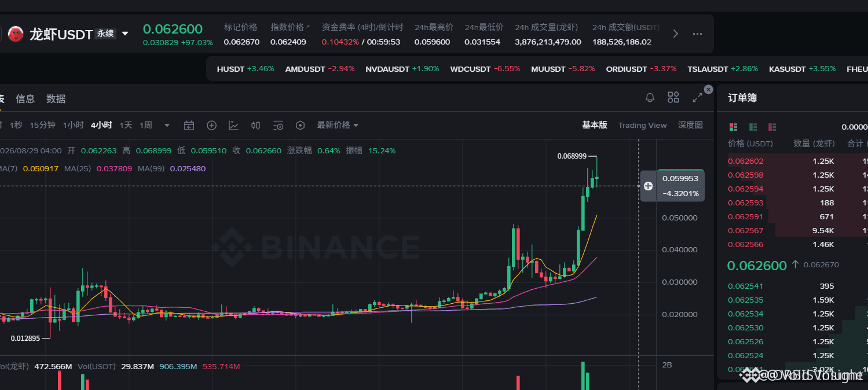Select AMDUSDT in the ticker bar
The height and width of the screenshot is (390, 868).
point(320,69)
